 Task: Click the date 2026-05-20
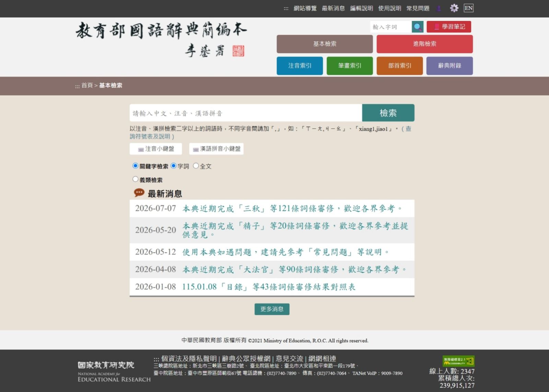pos(155,230)
